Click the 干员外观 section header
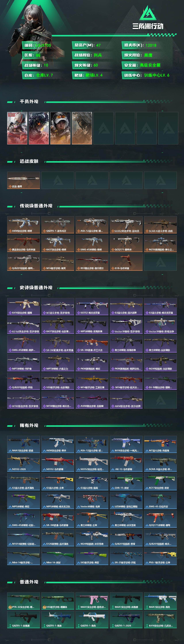This screenshot has height=644, width=184. [29, 101]
